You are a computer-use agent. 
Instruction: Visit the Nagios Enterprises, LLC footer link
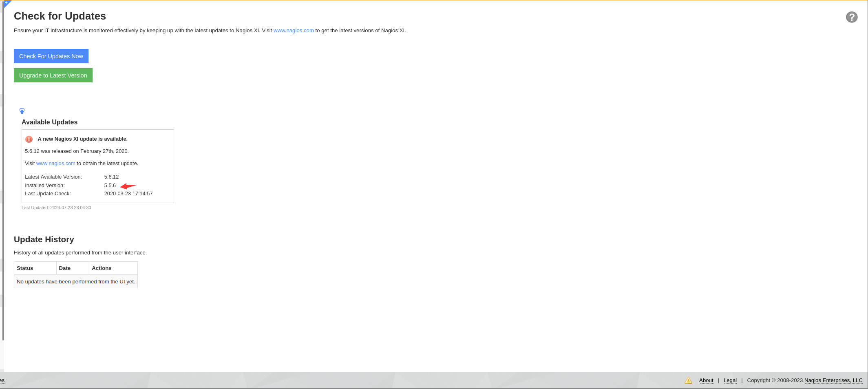pyautogui.click(x=833, y=380)
